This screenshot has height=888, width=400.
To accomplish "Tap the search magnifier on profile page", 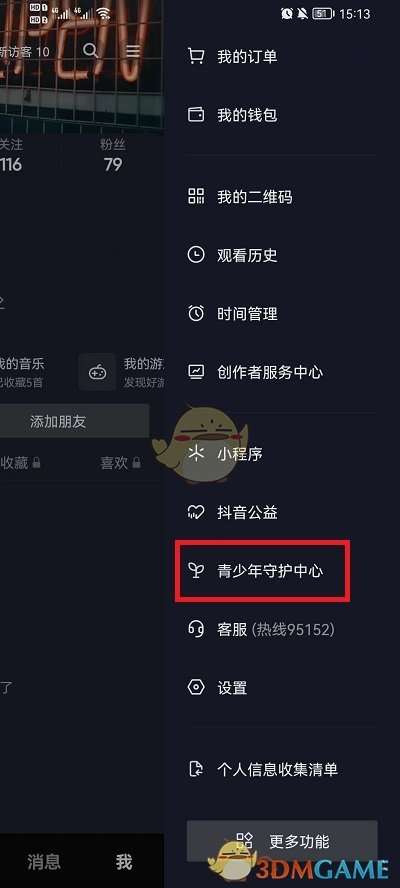I will click(x=91, y=51).
